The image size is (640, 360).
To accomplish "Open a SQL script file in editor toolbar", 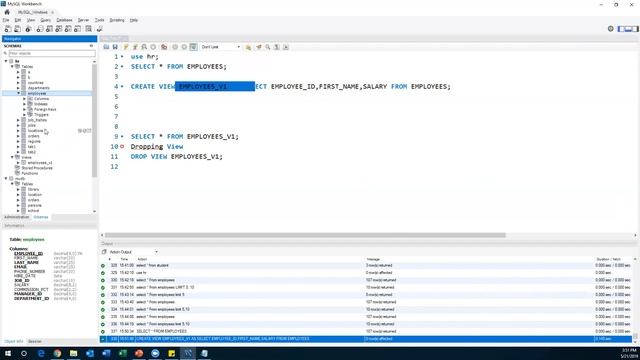I will pos(107,47).
